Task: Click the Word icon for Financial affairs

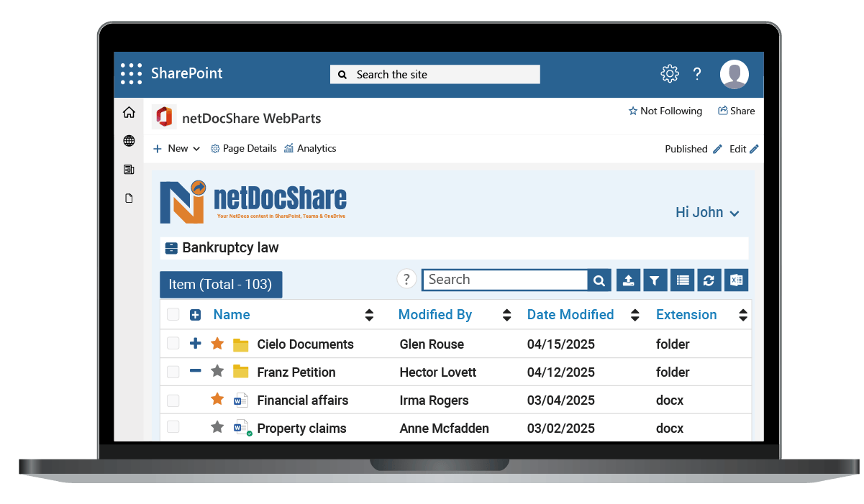Action: point(241,400)
